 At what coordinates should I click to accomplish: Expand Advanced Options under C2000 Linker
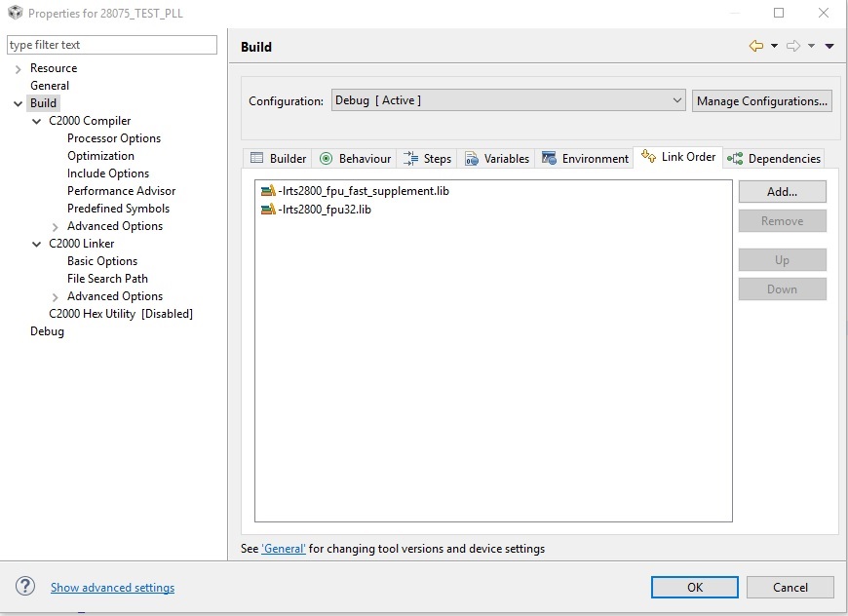56,297
